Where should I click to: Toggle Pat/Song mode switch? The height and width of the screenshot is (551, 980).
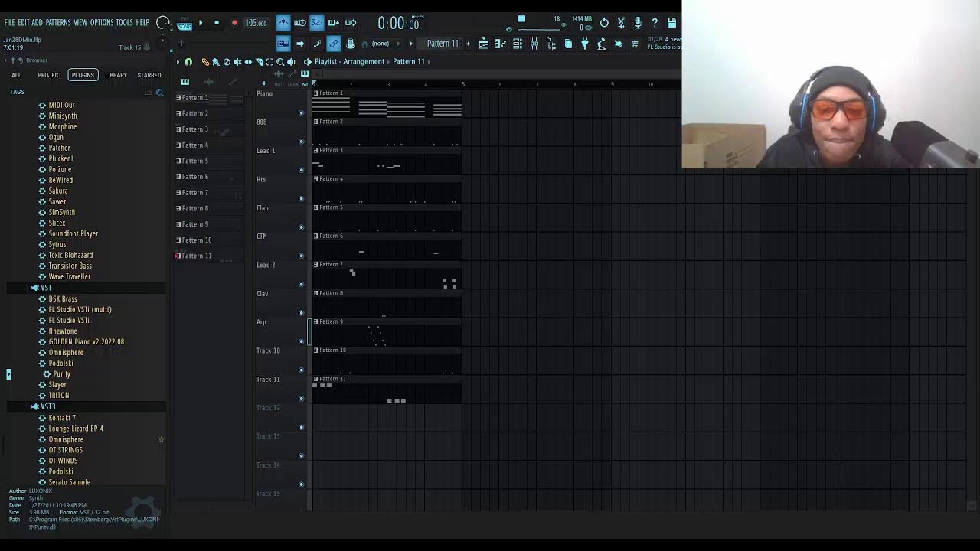click(x=184, y=23)
